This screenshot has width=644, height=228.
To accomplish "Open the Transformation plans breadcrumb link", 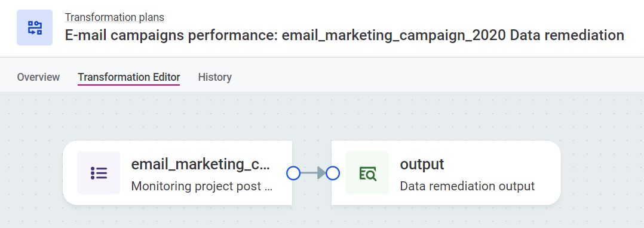I will 115,17.
